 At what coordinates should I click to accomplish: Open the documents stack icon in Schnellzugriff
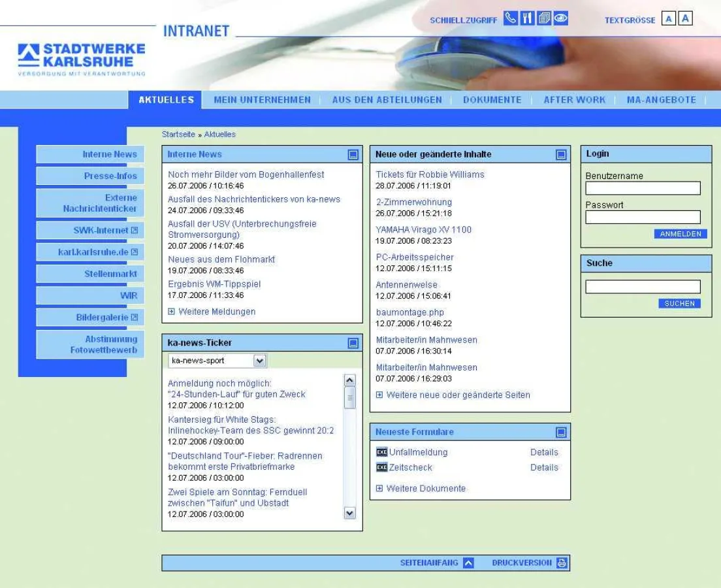(544, 18)
